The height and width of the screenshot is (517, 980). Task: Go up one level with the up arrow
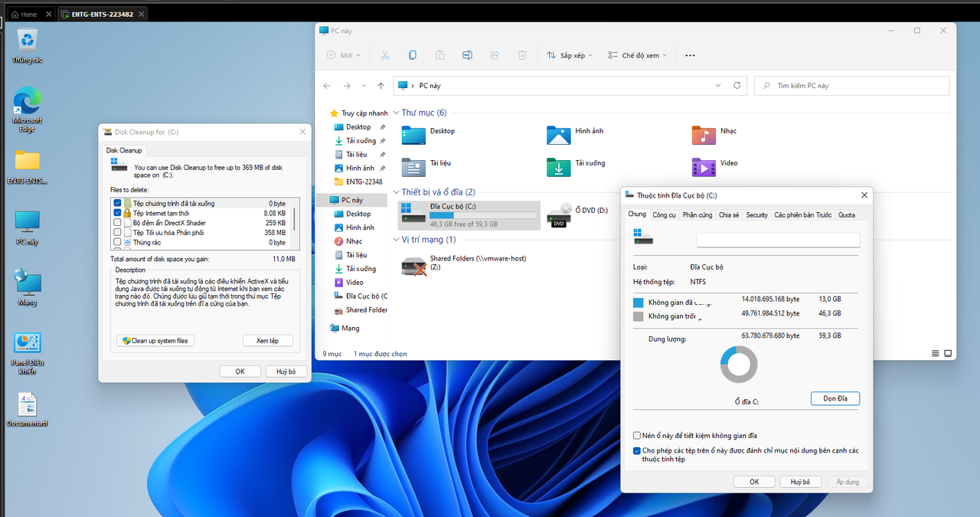click(381, 86)
